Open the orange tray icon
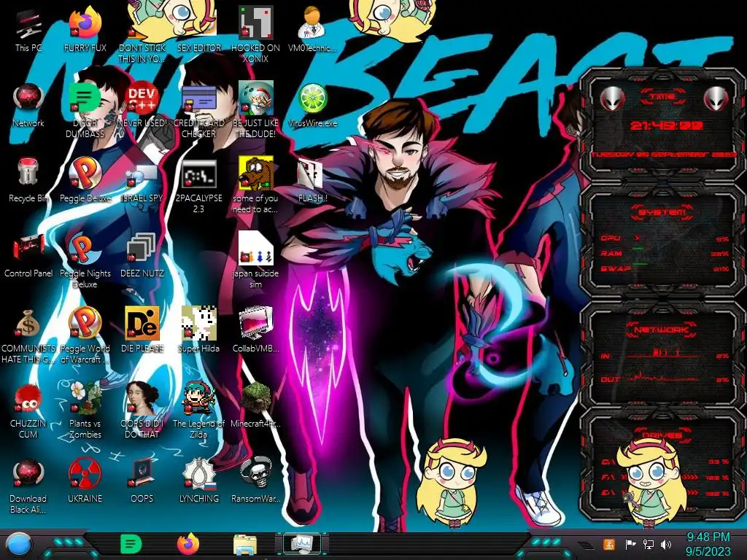Image resolution: width=747 pixels, height=560 pixels. (x=608, y=544)
